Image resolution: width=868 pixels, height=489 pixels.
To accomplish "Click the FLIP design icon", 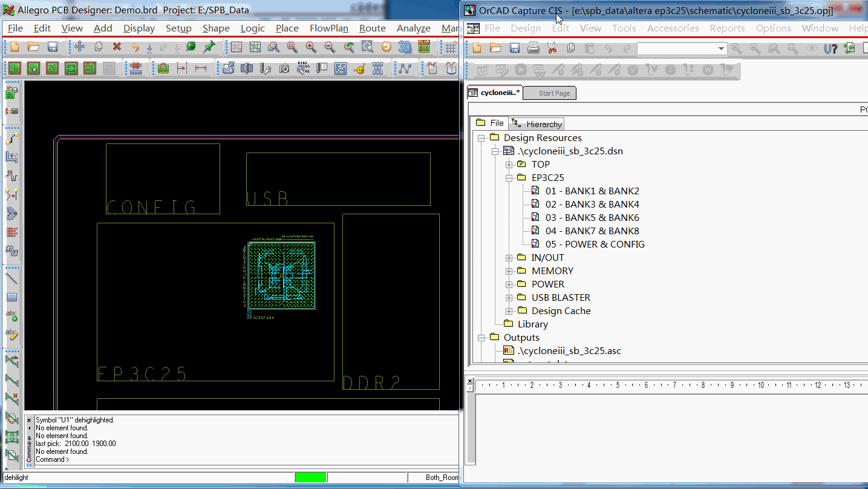I will [x=424, y=47].
